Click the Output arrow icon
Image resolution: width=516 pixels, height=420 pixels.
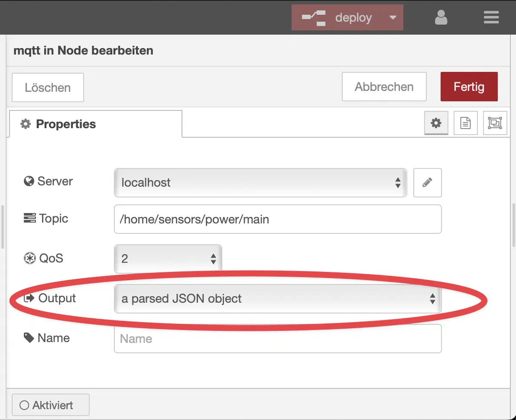(29, 298)
